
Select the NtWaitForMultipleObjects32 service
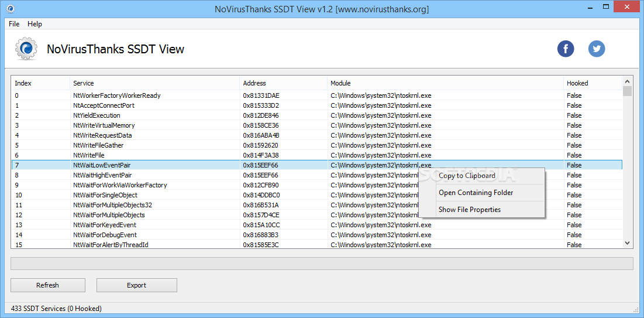point(112,205)
